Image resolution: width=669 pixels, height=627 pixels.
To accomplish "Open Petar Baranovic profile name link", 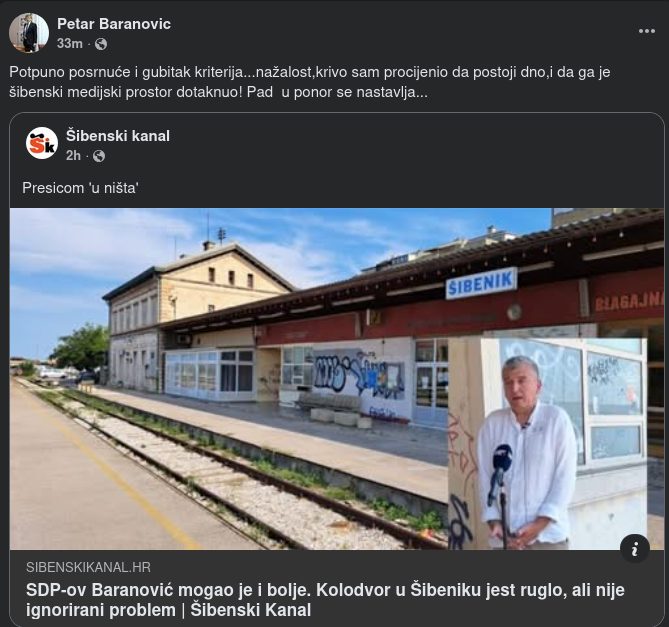I will coord(114,24).
